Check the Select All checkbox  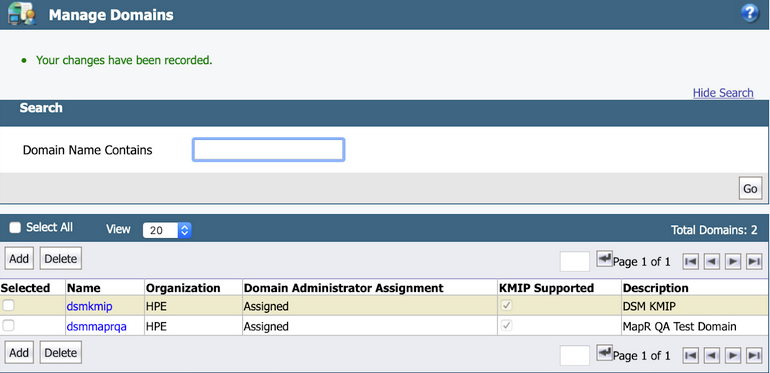click(15, 228)
